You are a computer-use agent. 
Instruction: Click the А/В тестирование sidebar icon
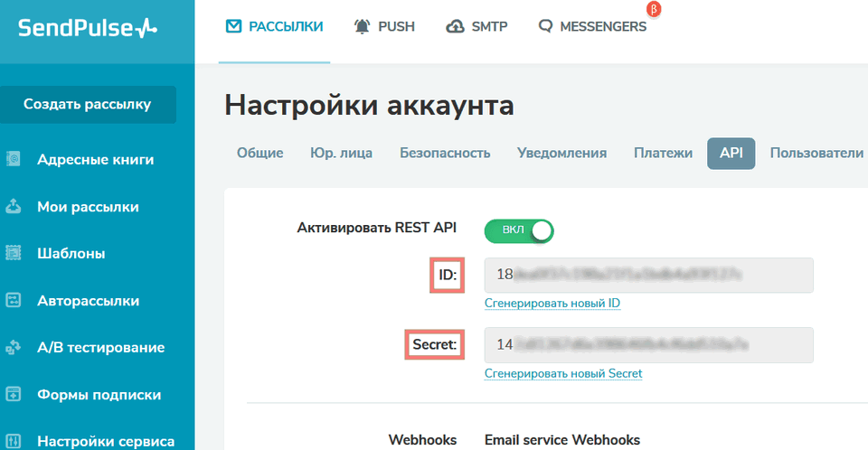pyautogui.click(x=14, y=348)
